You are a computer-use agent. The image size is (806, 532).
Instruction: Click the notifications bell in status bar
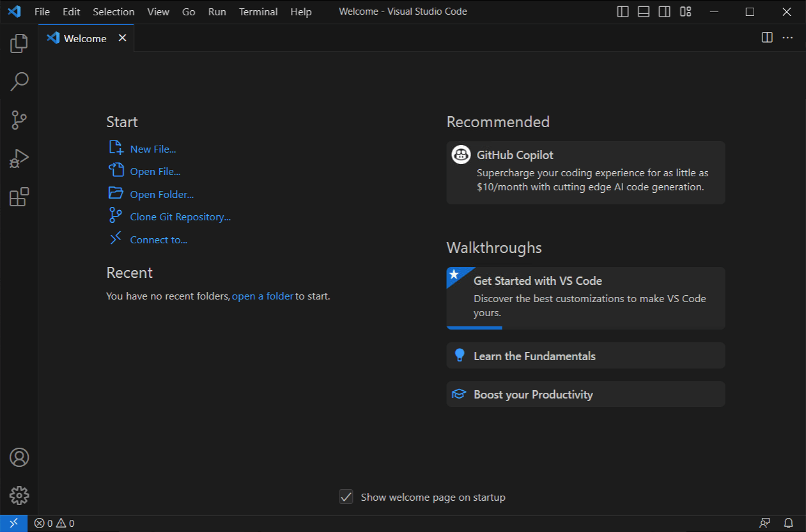coord(788,524)
